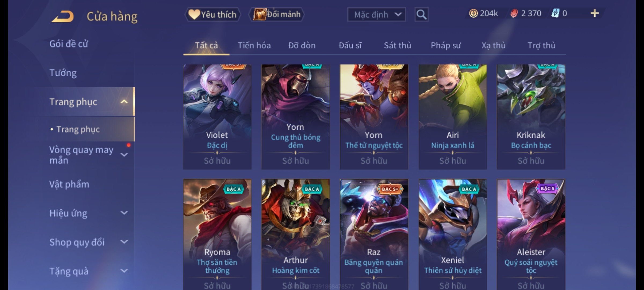
Task: Tap the blue voucher currency icon
Action: pos(555,13)
